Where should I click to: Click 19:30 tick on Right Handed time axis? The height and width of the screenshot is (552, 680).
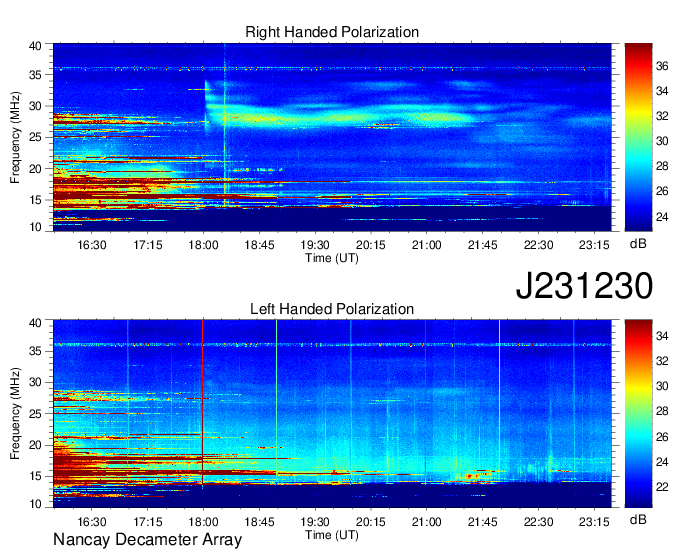click(315, 245)
